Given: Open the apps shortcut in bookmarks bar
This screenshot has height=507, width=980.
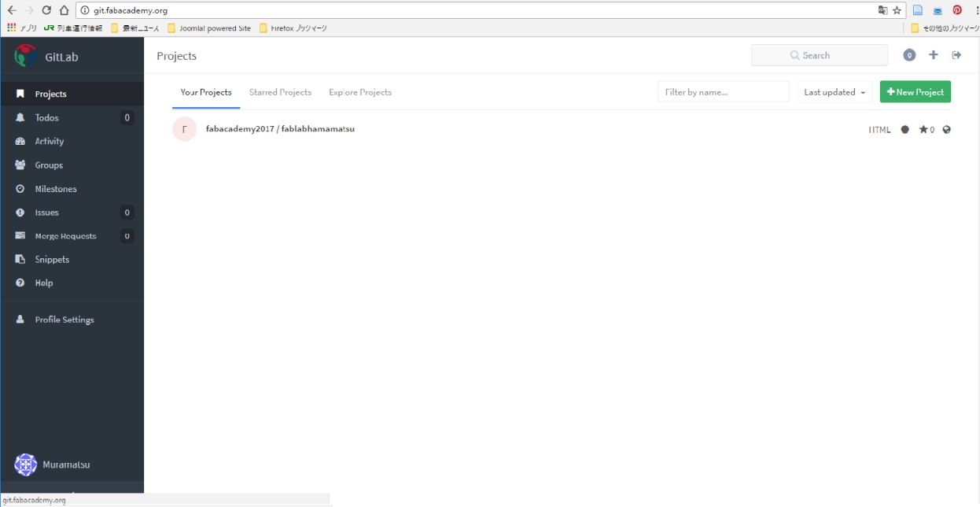Looking at the screenshot, I should (x=22, y=28).
